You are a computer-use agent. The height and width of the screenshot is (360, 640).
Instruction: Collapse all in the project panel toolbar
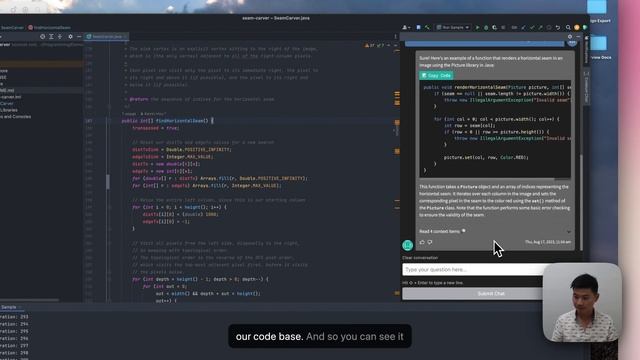60,37
